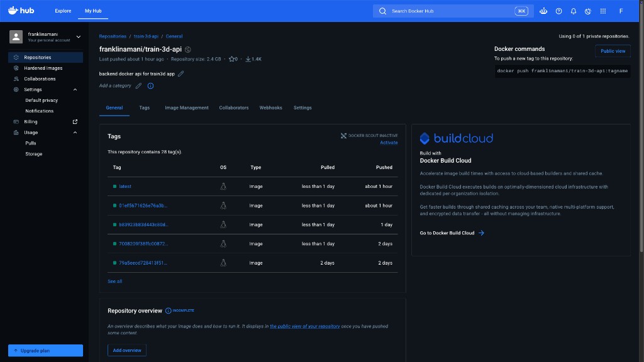Click the search magnifier icon

tap(382, 11)
